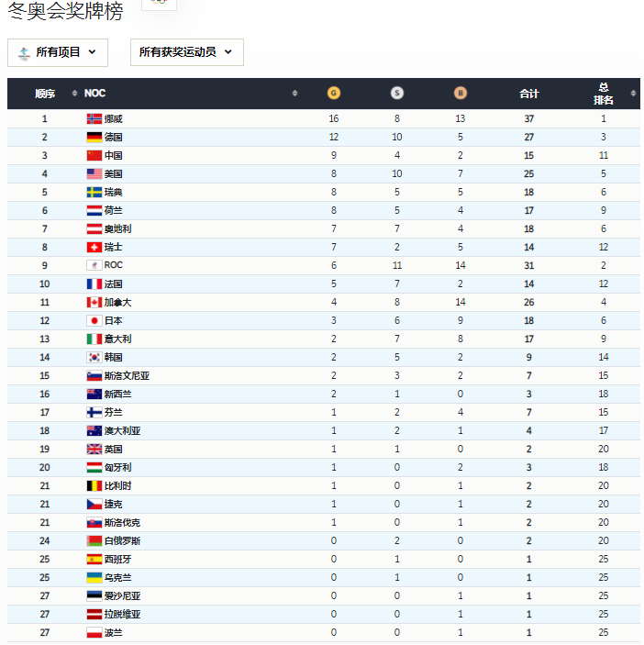The height and width of the screenshot is (645, 644).
Task: Select the country name 拉脱维亚
Action: 122,614
